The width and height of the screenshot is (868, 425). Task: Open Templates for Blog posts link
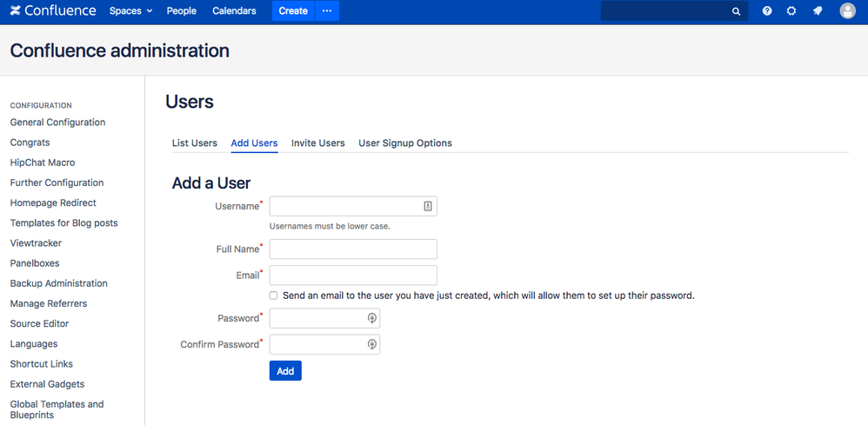[x=64, y=223]
